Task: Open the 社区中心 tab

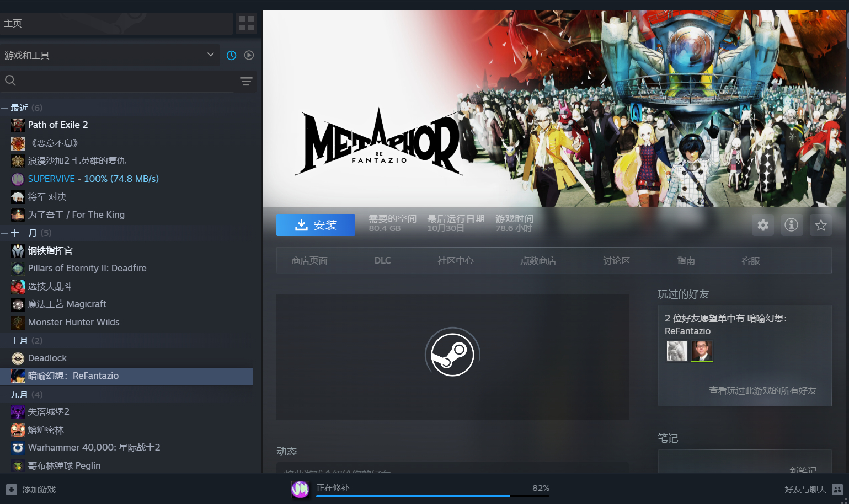Action: coord(456,260)
